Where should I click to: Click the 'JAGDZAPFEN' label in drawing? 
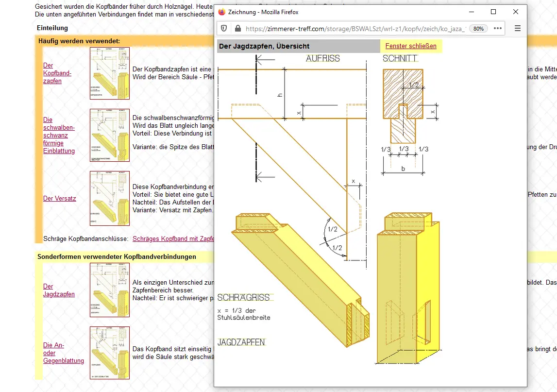tap(241, 342)
